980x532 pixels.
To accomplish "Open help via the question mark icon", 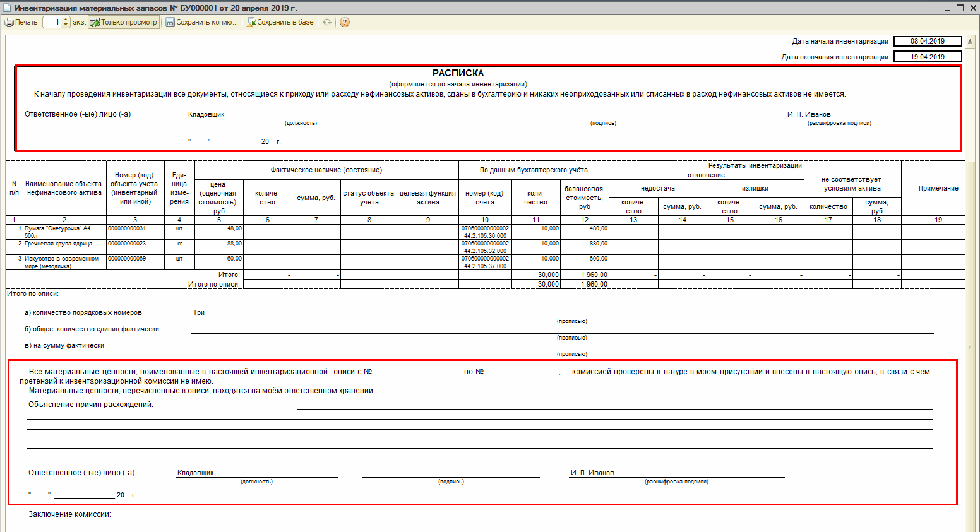I will click(345, 22).
